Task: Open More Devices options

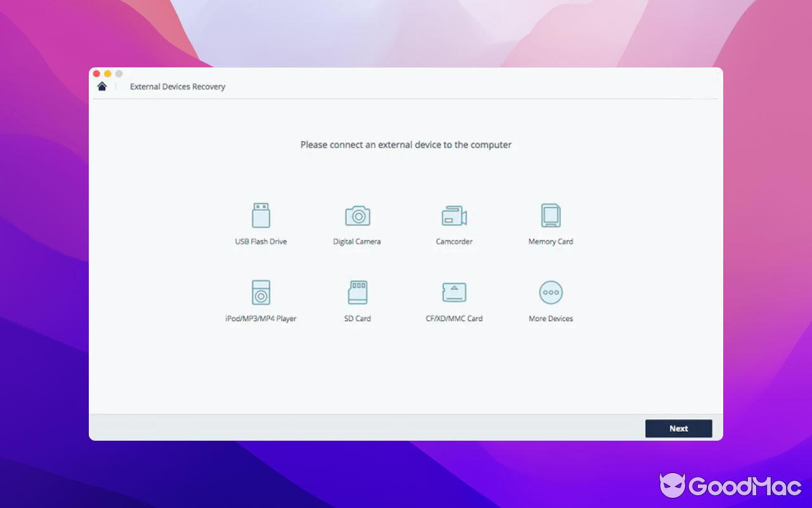Action: (x=551, y=292)
